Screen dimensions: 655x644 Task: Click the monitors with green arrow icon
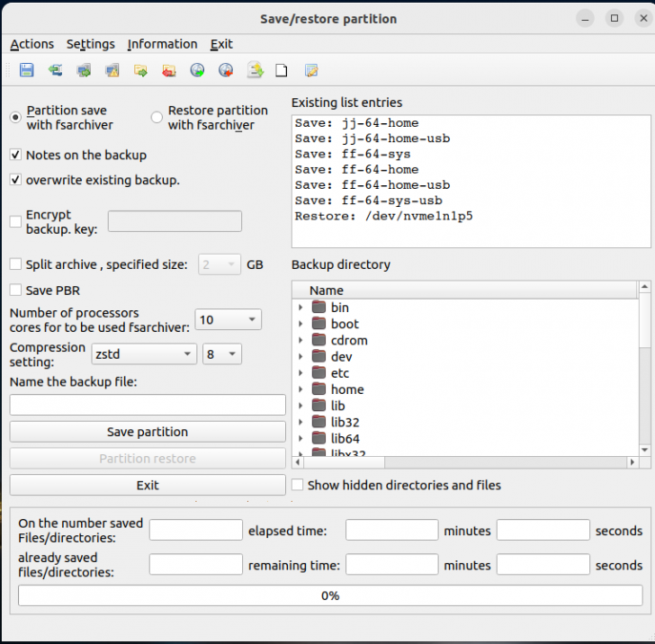pyautogui.click(x=84, y=70)
